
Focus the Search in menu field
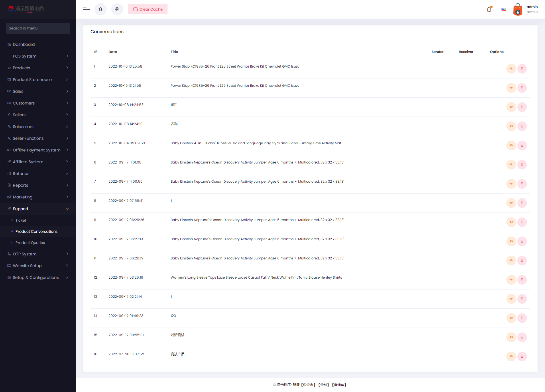pyautogui.click(x=38, y=28)
